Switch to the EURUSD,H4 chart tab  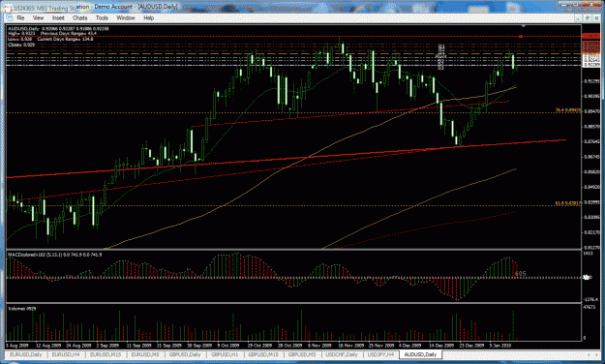66,354
